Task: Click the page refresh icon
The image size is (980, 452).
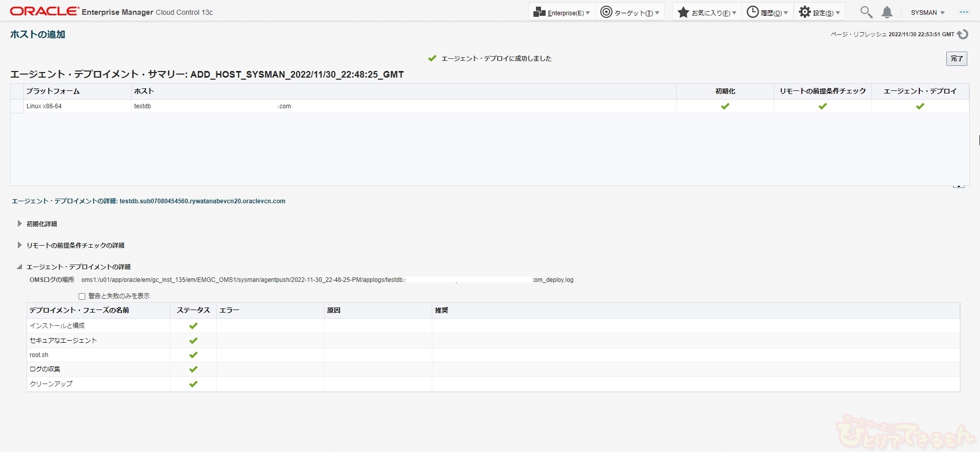Action: pos(963,34)
